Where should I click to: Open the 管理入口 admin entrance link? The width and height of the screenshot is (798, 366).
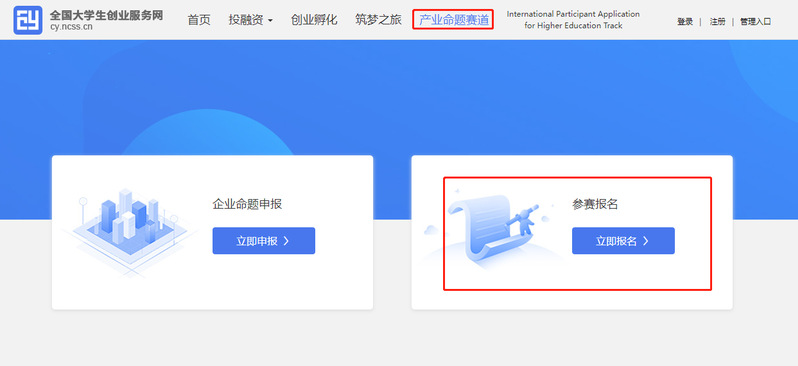(755, 21)
